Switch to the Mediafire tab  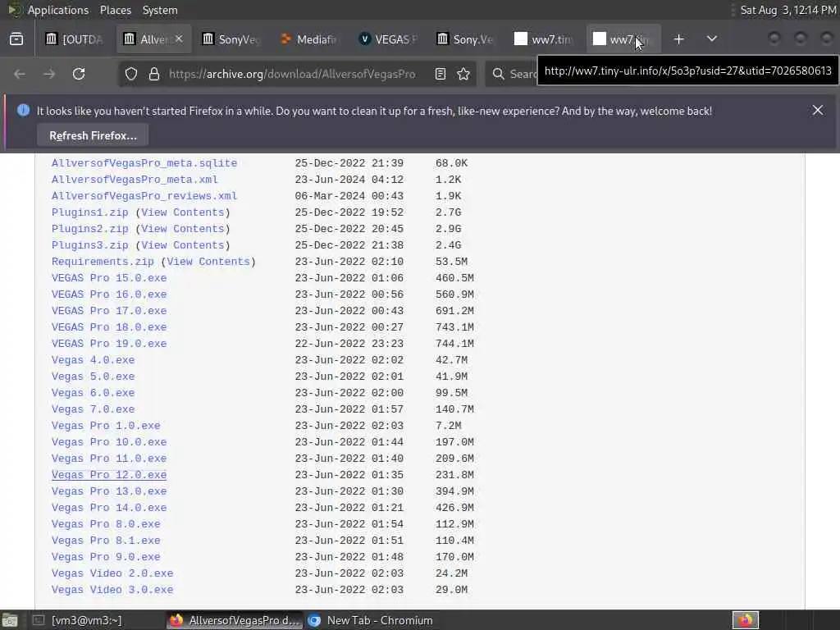[x=309, y=39]
